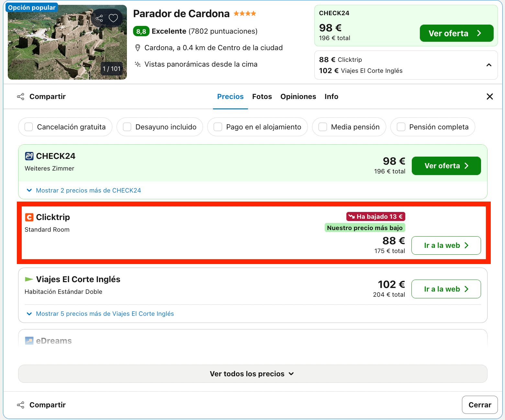
Task: Switch to the Fotos tab
Action: (262, 96)
